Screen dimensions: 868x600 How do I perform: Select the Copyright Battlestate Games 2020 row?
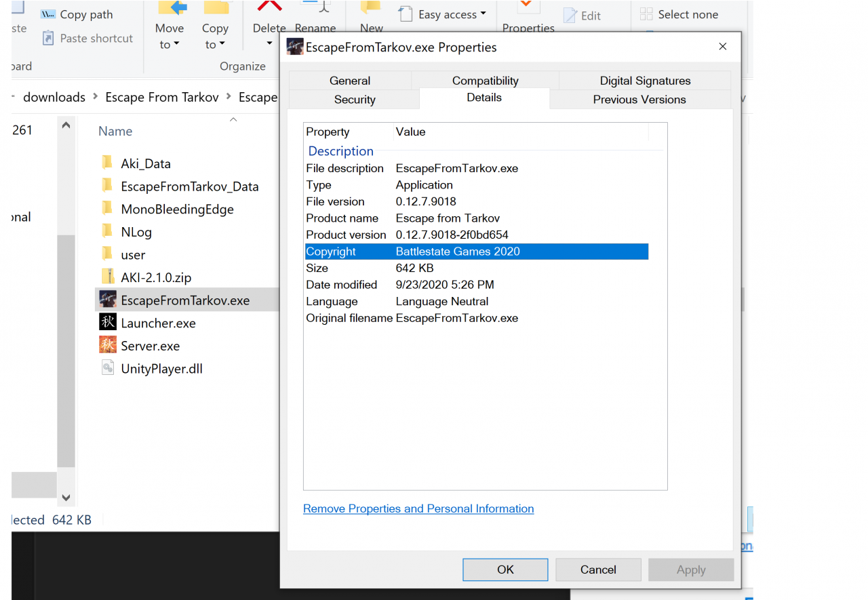(x=477, y=252)
